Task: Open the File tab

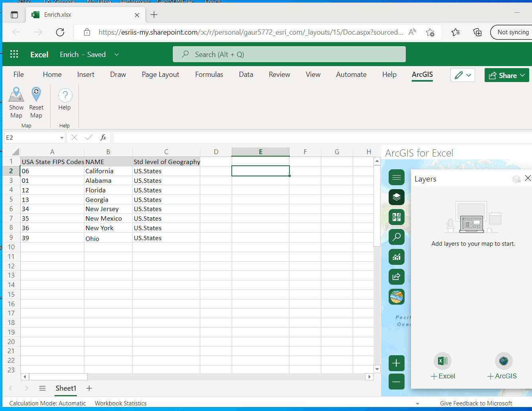Action: (x=19, y=74)
